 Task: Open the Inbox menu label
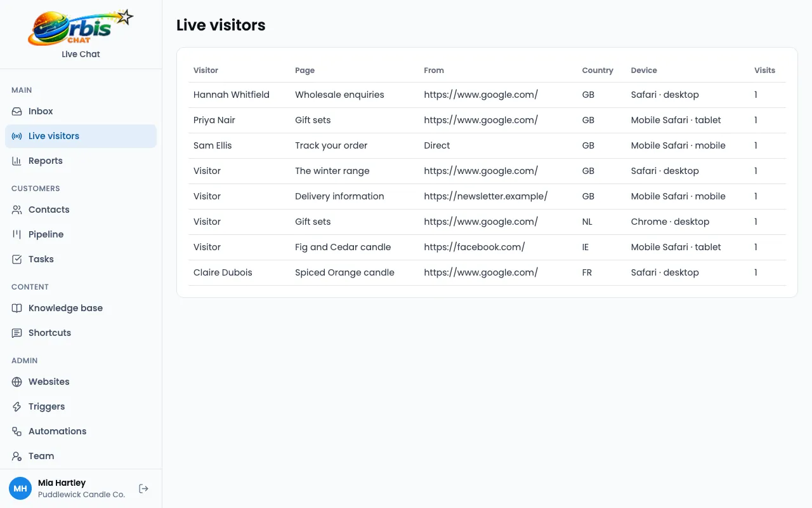[x=41, y=111]
